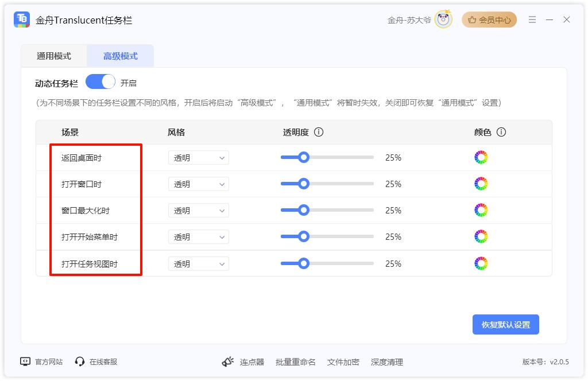Viewport: 588px width, 381px height.
Task: Click the info icon beside 透明度
Action: [x=319, y=132]
